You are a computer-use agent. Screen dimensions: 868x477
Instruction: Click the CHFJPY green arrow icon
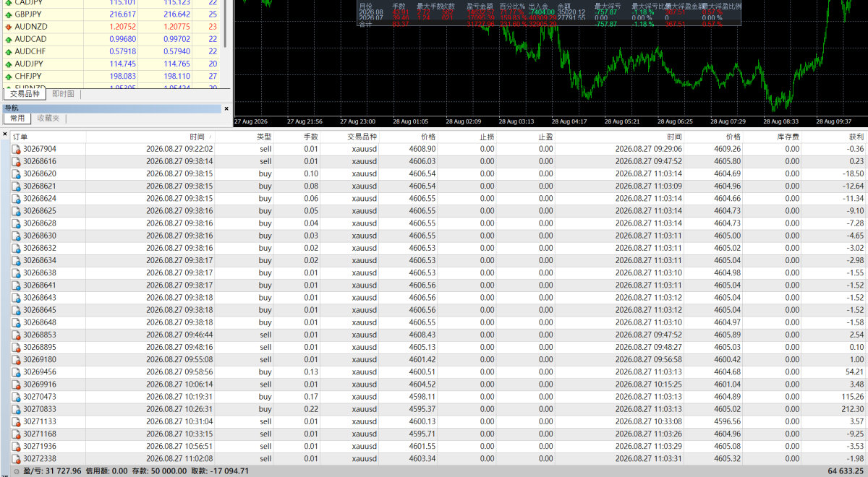coord(8,76)
